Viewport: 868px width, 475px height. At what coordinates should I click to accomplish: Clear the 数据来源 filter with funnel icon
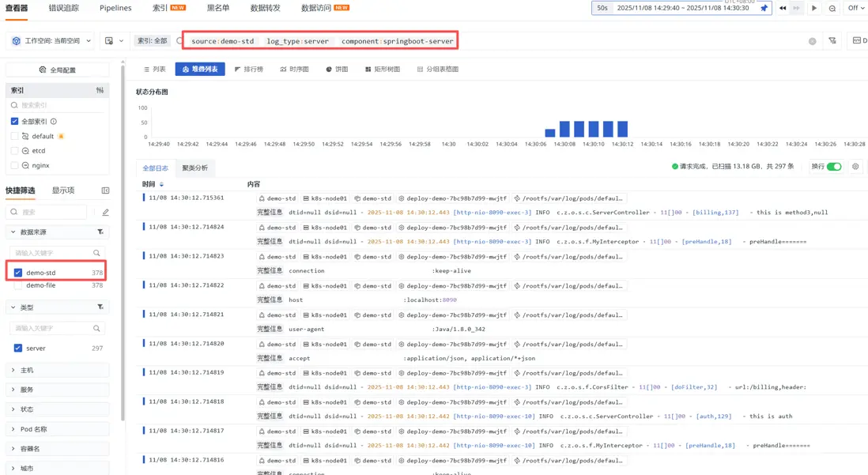point(100,232)
